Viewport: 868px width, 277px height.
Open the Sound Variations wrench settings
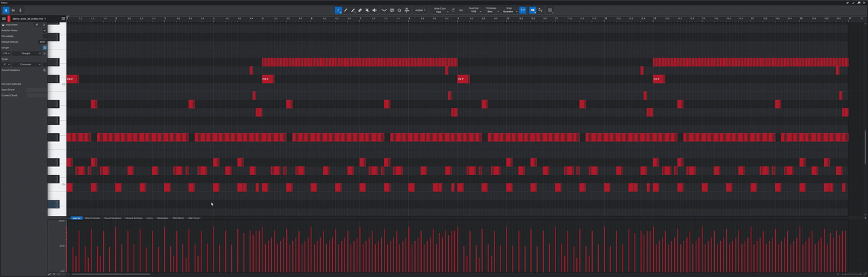(x=45, y=70)
